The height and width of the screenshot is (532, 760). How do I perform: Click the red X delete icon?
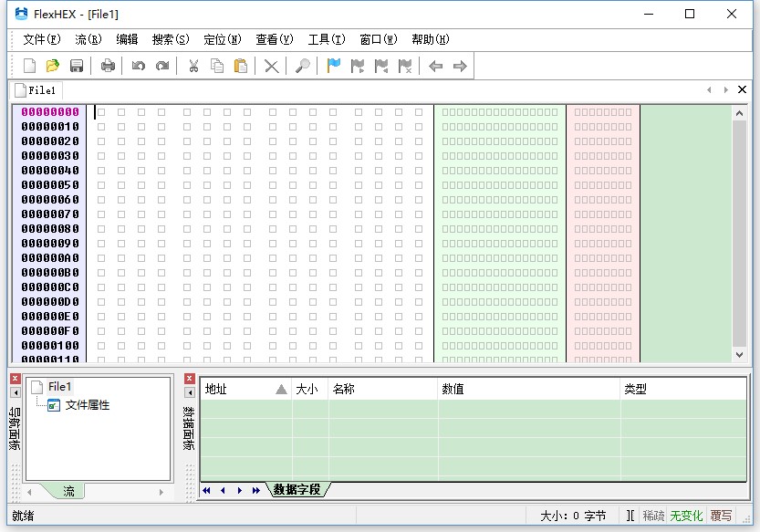click(271, 65)
